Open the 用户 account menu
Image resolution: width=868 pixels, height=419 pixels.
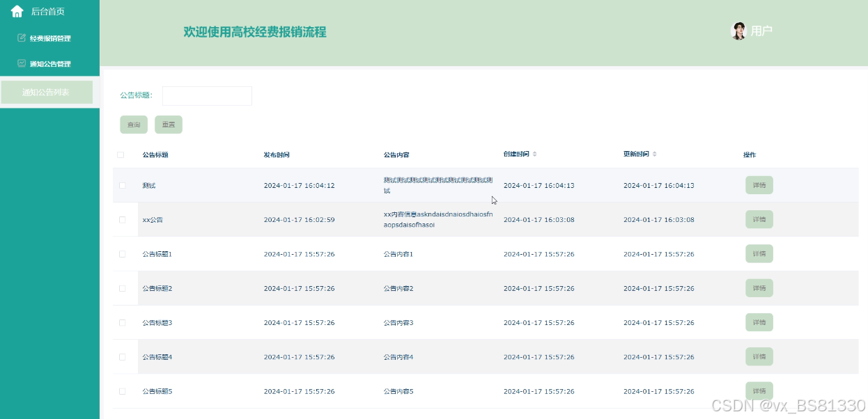pyautogui.click(x=761, y=31)
